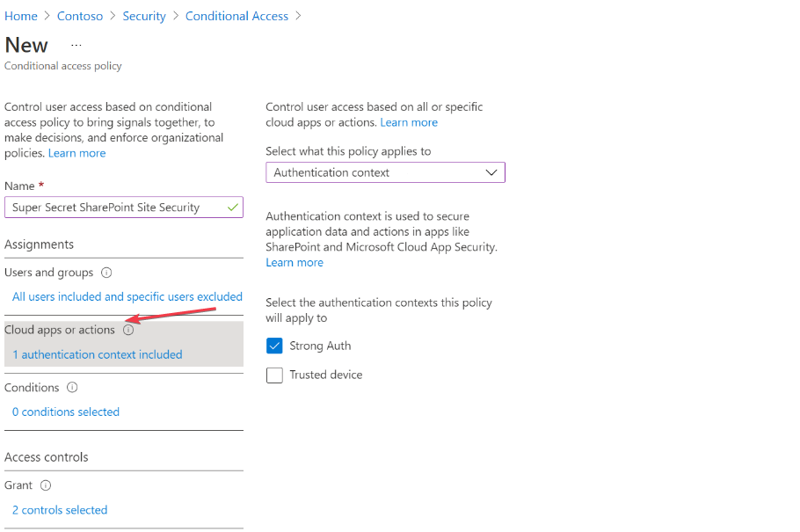Navigate to Contoso breadcrumb
Image resolution: width=800 pixels, height=532 pixels.
point(80,16)
